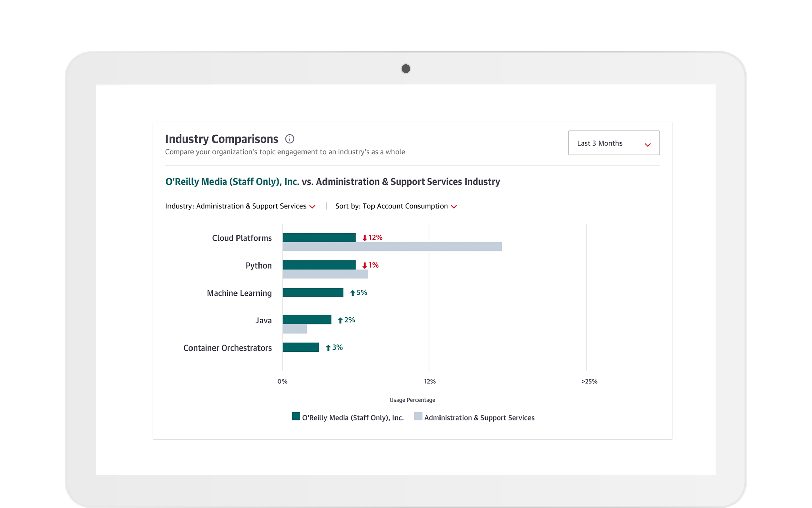Viewport: 812px width, 508px height.
Task: Click the O'Reilly Media (Staff Only), Inc. heading link
Action: (x=232, y=182)
